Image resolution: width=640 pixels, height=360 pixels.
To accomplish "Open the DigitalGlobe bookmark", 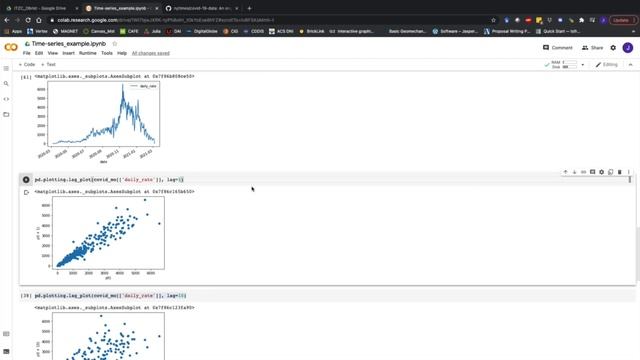I will [202, 31].
